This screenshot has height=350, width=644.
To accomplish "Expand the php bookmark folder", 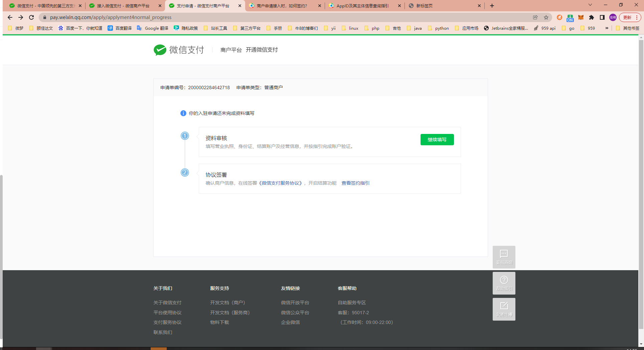I will pos(372,28).
